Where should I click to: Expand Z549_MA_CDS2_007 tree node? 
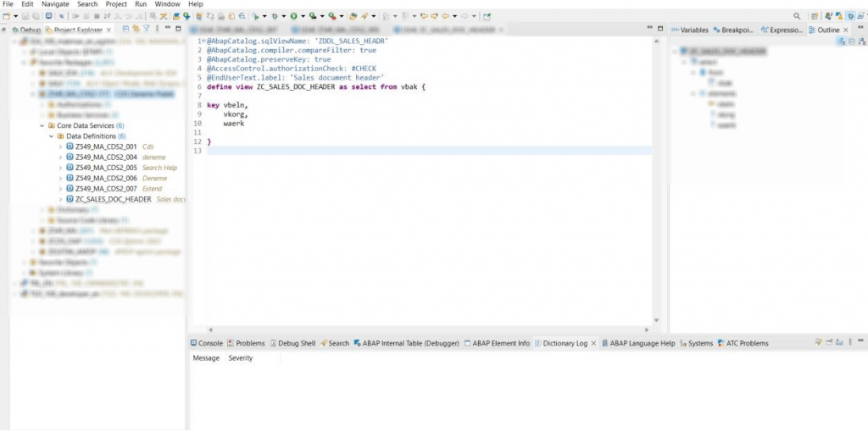coord(60,189)
